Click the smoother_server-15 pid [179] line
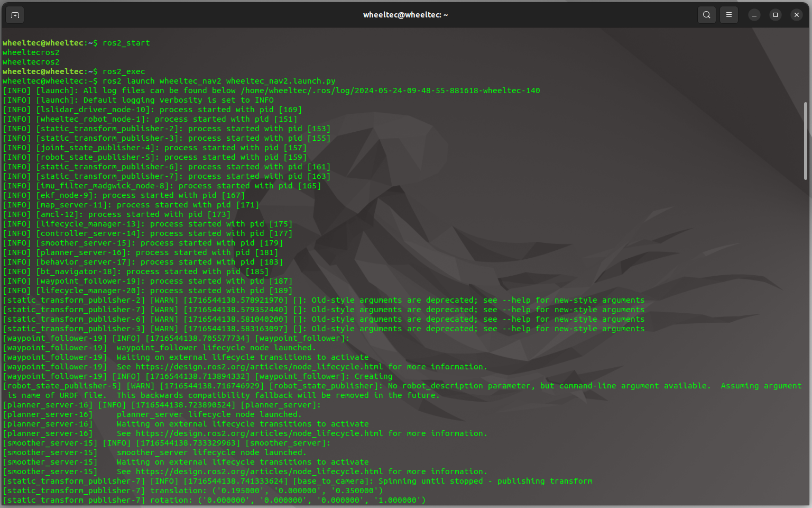The height and width of the screenshot is (508, 812). [143, 243]
